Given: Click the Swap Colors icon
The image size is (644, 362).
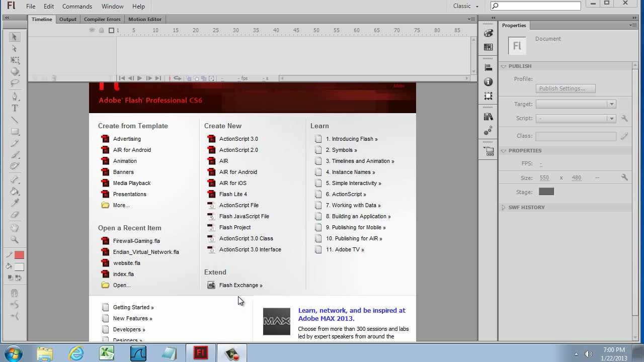Looking at the screenshot, I should (19, 278).
